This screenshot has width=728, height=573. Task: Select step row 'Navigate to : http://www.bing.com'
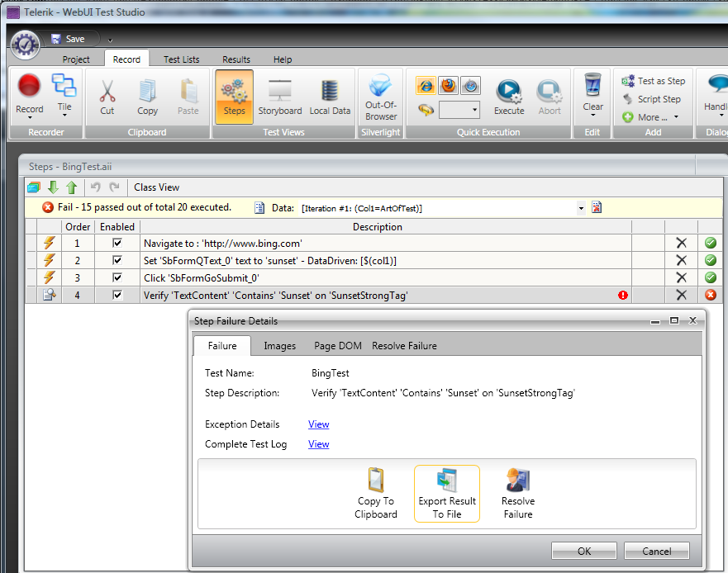point(374,243)
